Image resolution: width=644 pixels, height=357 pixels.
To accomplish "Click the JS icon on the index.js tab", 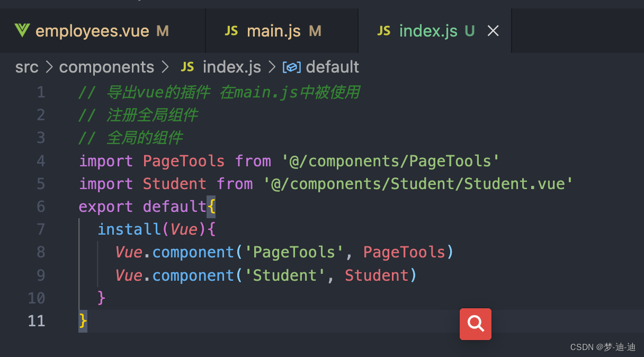I will coord(384,31).
